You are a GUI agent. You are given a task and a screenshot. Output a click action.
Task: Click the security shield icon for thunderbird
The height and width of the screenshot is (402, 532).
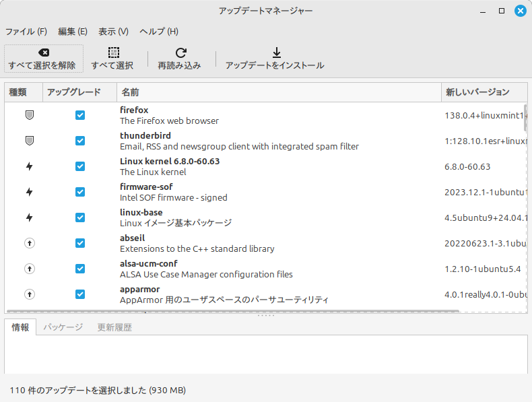30,141
